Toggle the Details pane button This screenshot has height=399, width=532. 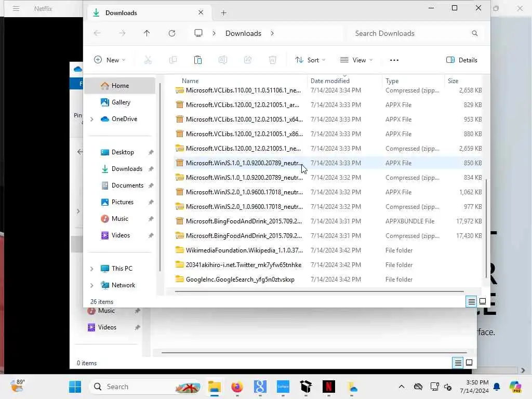[461, 60]
